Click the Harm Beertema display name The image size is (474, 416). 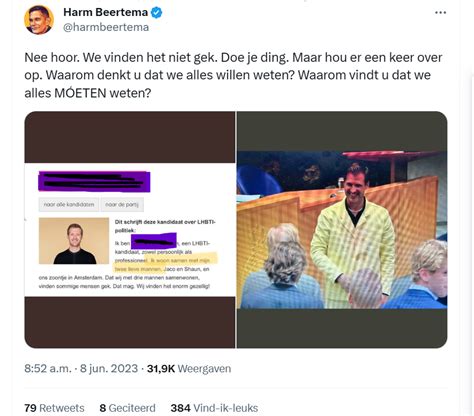[105, 12]
